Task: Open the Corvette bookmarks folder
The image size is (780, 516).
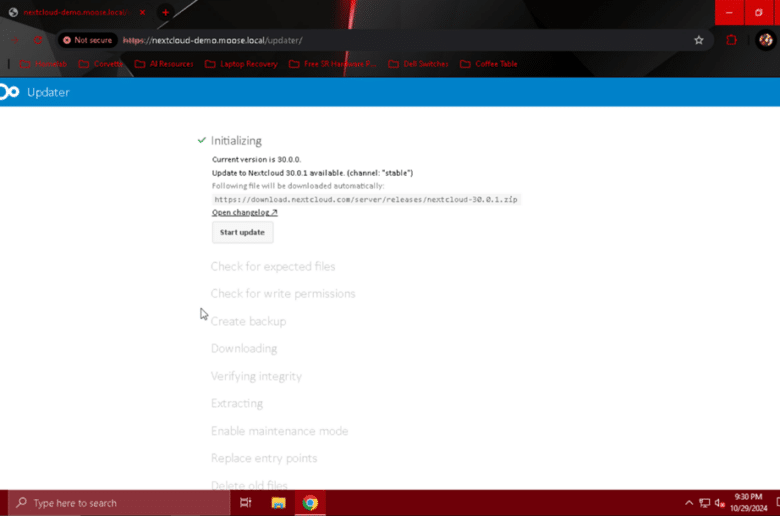Action: coord(101,64)
